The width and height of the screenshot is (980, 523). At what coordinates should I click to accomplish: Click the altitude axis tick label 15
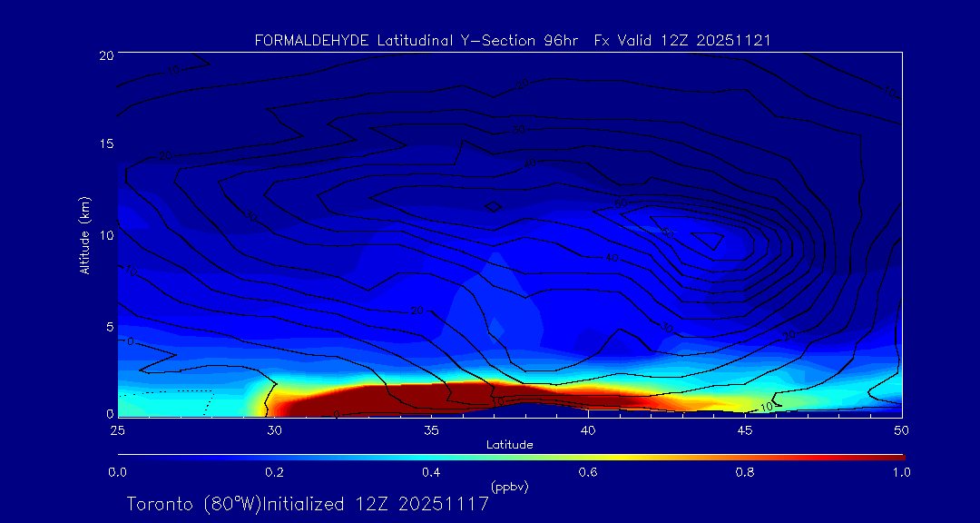click(105, 143)
